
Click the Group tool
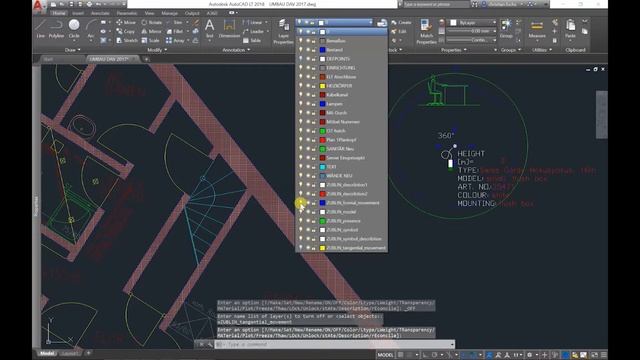[x=506, y=29]
